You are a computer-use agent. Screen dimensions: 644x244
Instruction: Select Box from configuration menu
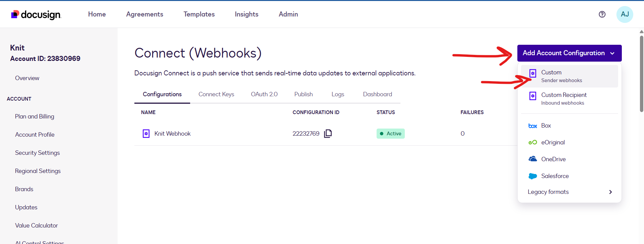(569, 126)
